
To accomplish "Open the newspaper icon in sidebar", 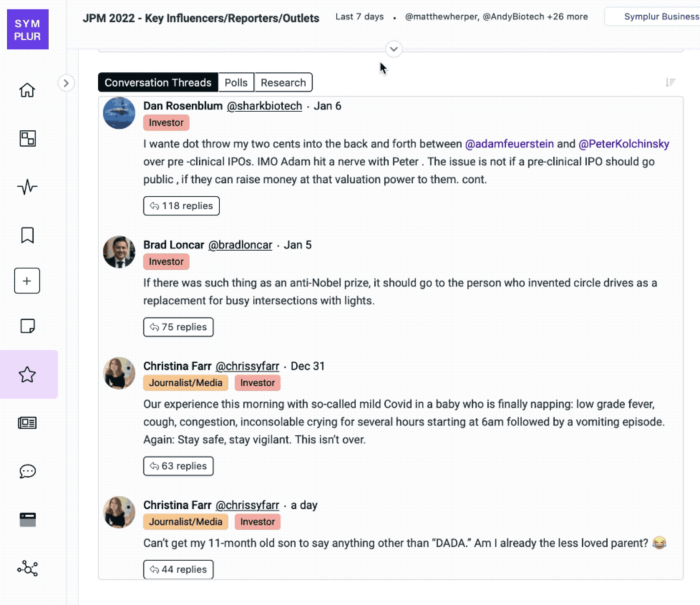I will [27, 423].
